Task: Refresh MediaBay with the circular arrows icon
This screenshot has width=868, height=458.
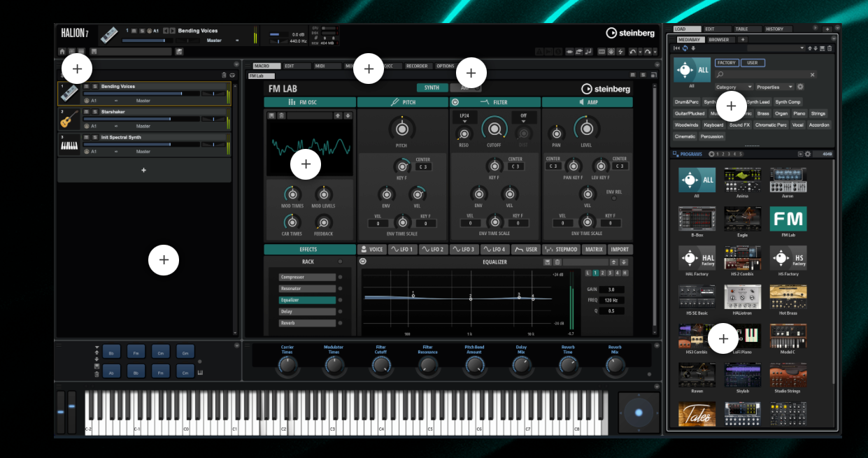Action: pyautogui.click(x=685, y=48)
